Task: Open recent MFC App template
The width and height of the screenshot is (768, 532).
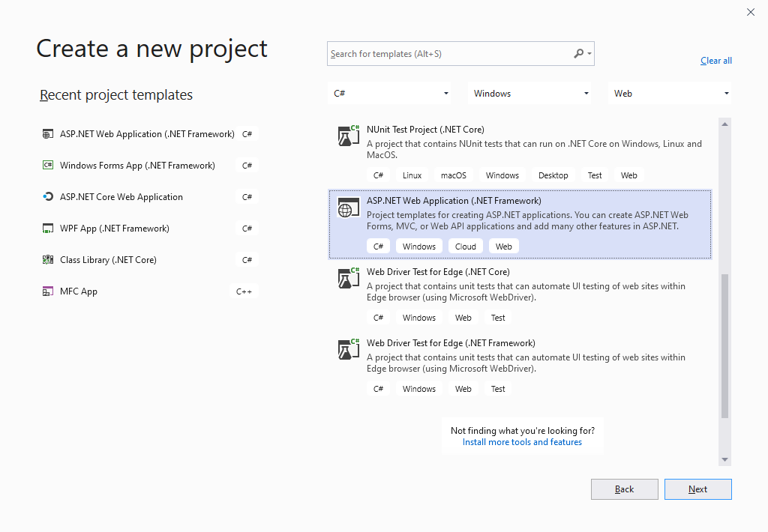Action: coord(149,291)
